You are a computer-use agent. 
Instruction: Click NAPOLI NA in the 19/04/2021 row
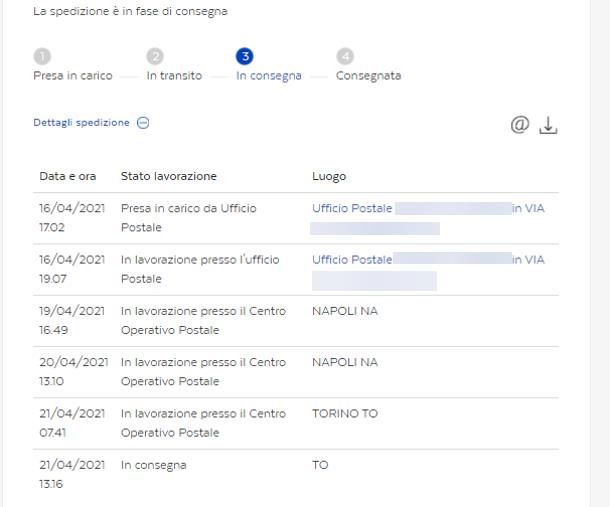click(345, 311)
